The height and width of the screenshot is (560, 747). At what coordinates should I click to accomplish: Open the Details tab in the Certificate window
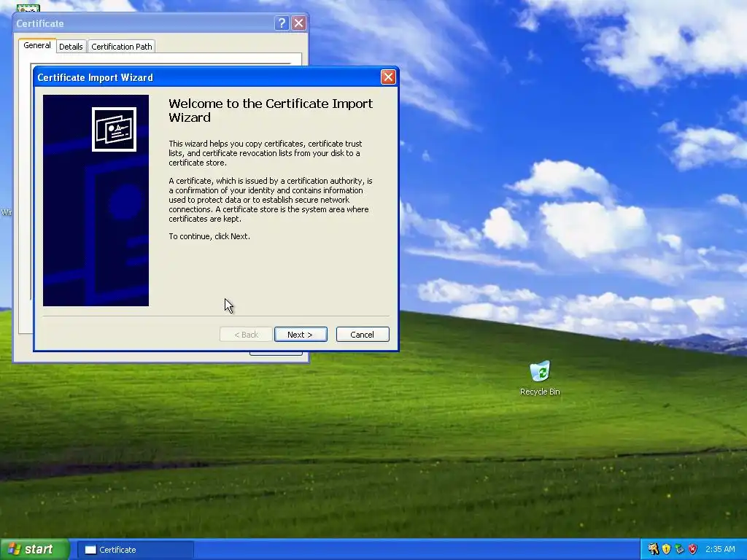[x=71, y=46]
